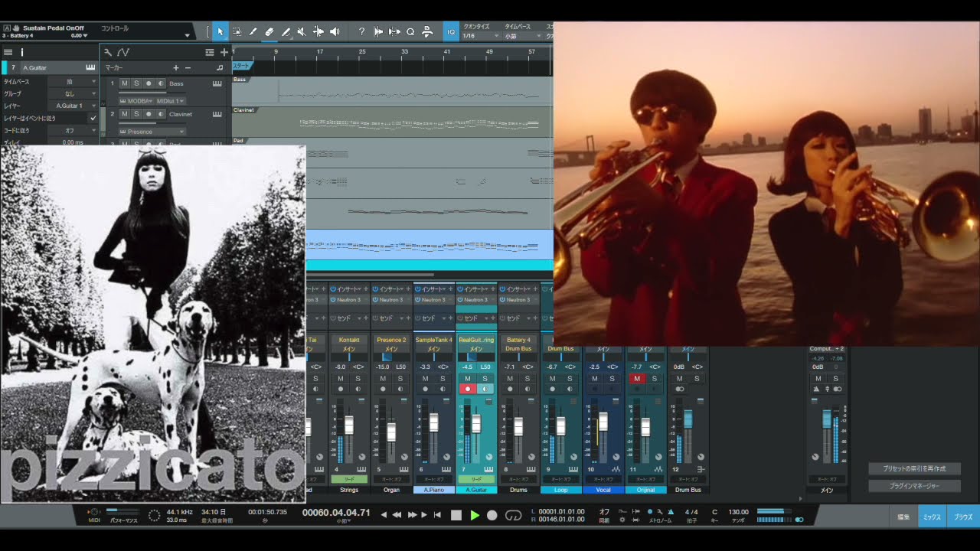This screenshot has width=980, height=551.
Task: Select the Arrow tool in the toolbar
Action: click(220, 31)
